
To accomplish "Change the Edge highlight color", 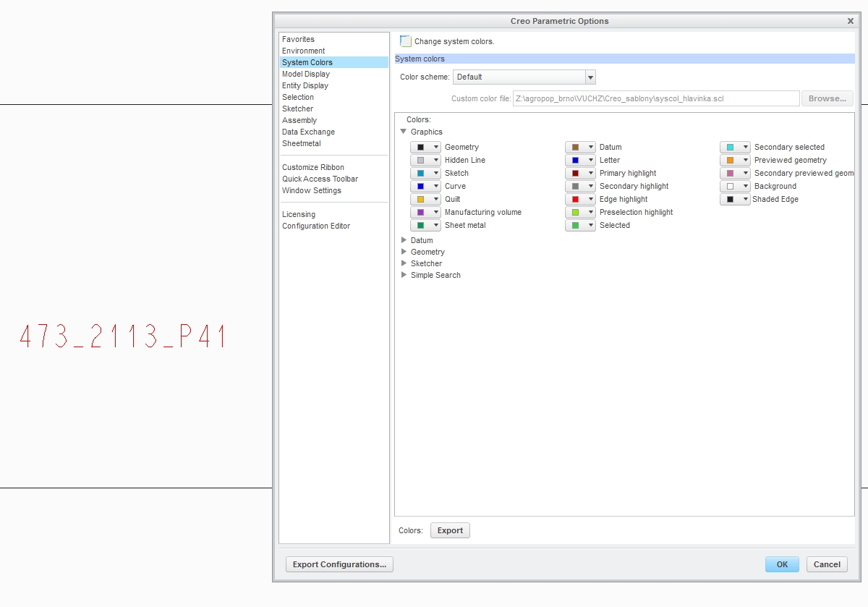I will pyautogui.click(x=580, y=199).
